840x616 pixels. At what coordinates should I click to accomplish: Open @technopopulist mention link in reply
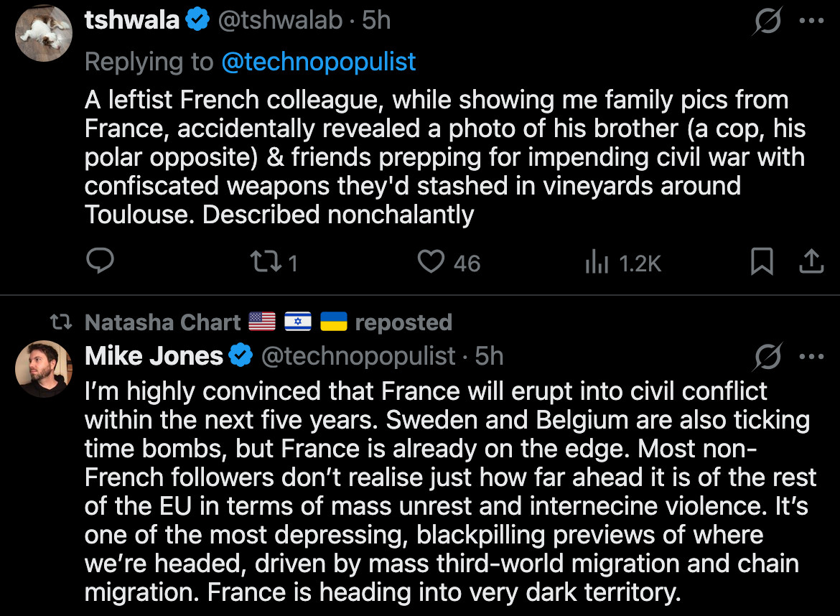click(319, 62)
